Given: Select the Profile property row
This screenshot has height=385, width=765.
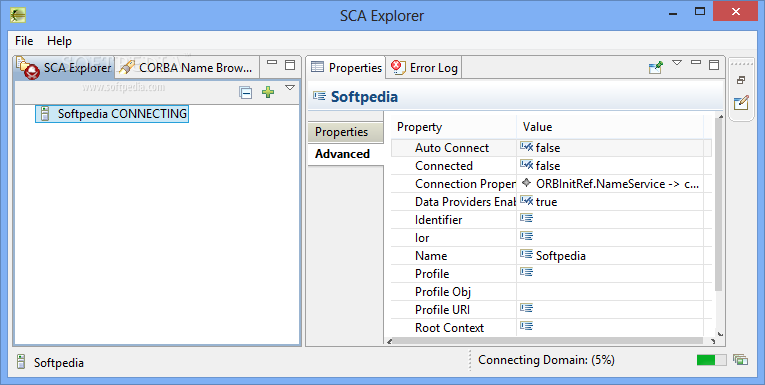Looking at the screenshot, I should 551,274.
